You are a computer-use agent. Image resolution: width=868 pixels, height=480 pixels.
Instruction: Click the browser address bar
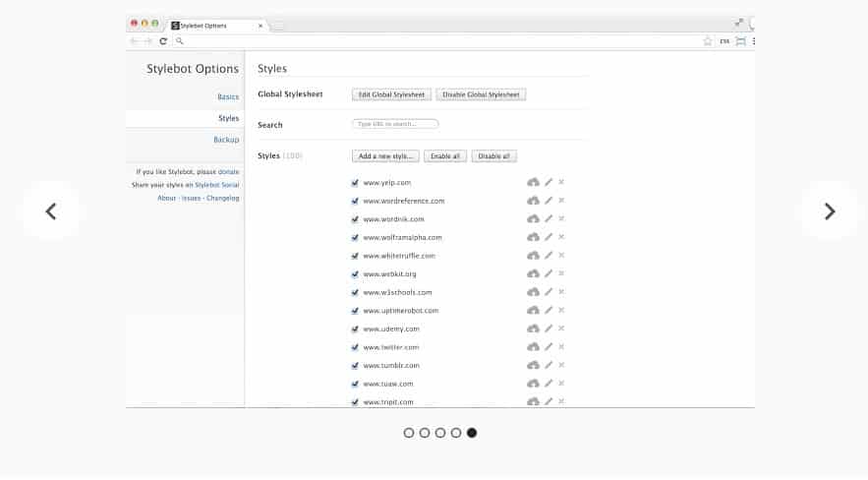437,41
